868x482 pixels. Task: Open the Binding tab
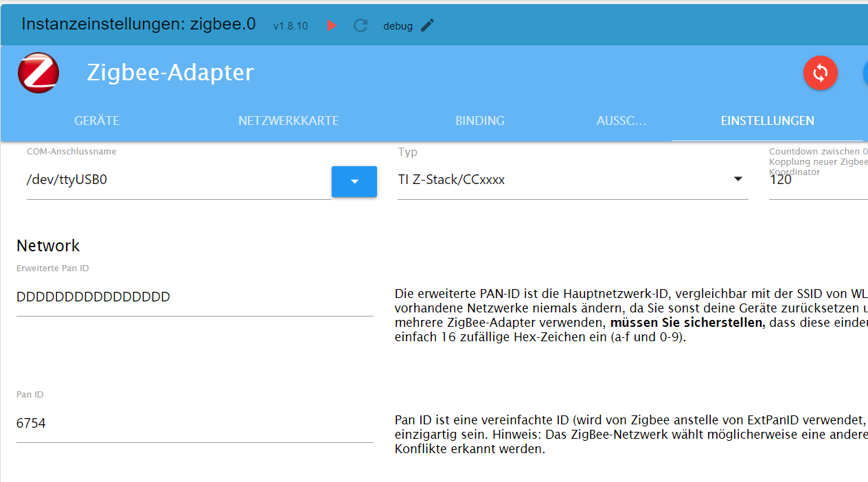pos(480,121)
